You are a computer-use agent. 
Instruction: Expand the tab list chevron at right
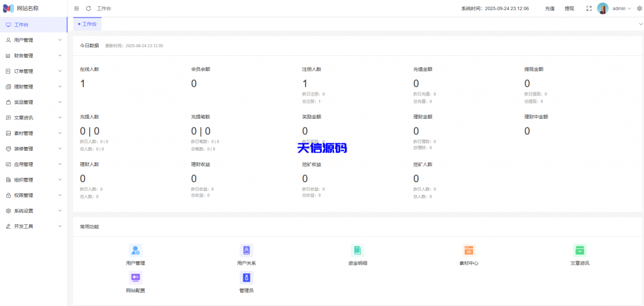click(640, 24)
